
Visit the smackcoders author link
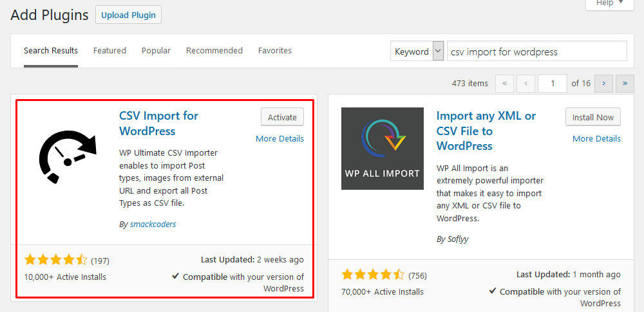[x=153, y=224]
